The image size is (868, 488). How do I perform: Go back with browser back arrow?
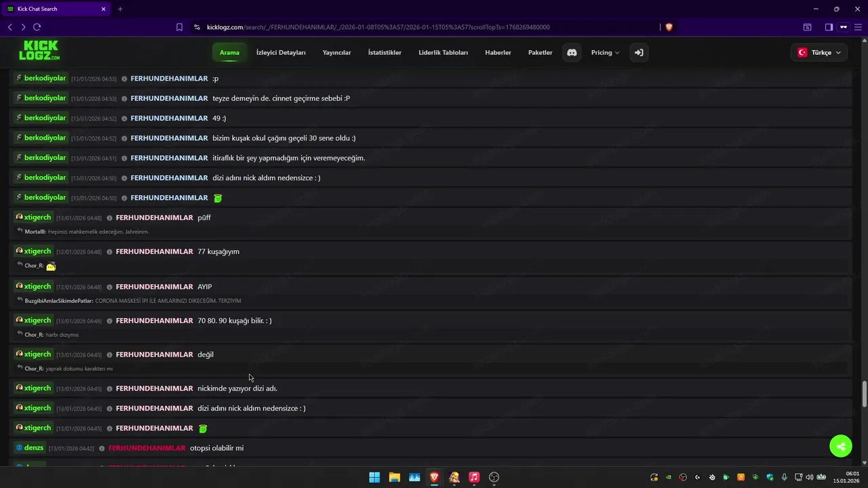pos(9,27)
